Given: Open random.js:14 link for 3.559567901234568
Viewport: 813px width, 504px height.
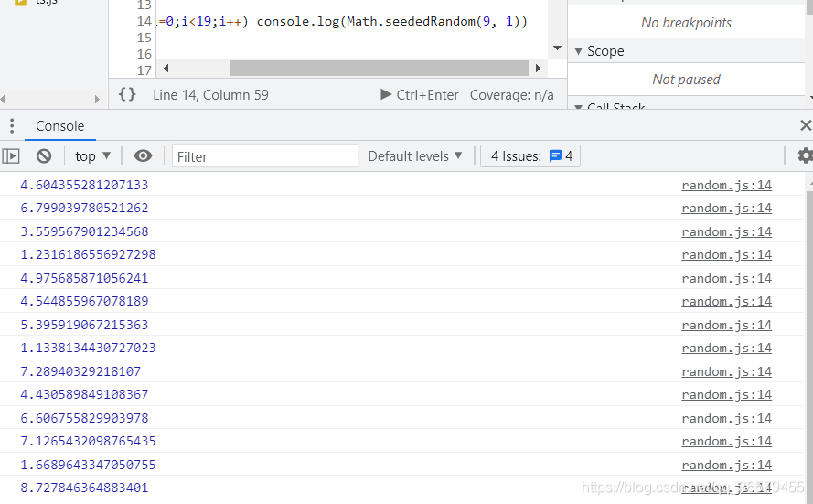Looking at the screenshot, I should 726,231.
